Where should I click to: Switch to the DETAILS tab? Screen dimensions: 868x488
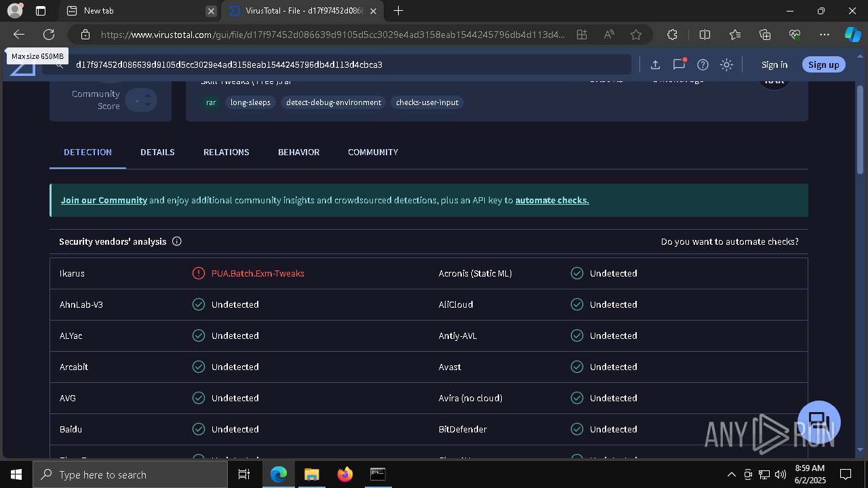[157, 152]
